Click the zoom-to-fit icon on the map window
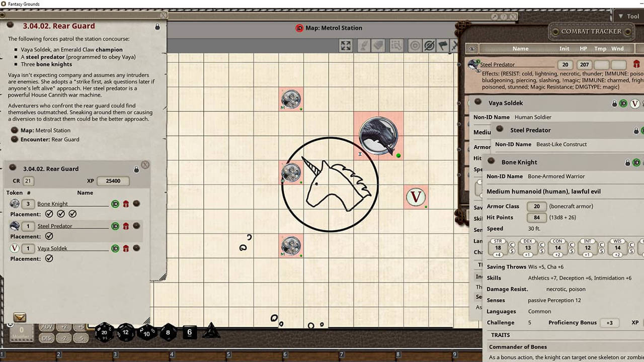The image size is (644, 362). point(346,46)
